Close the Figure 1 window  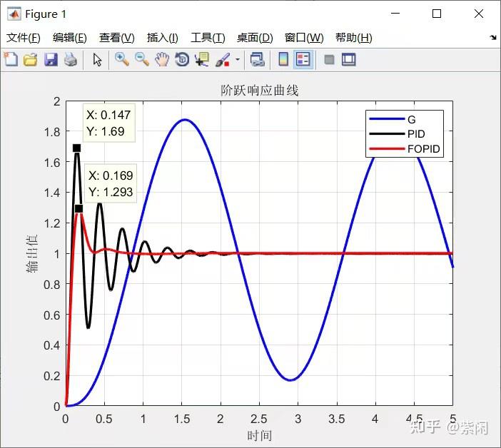tap(479, 14)
